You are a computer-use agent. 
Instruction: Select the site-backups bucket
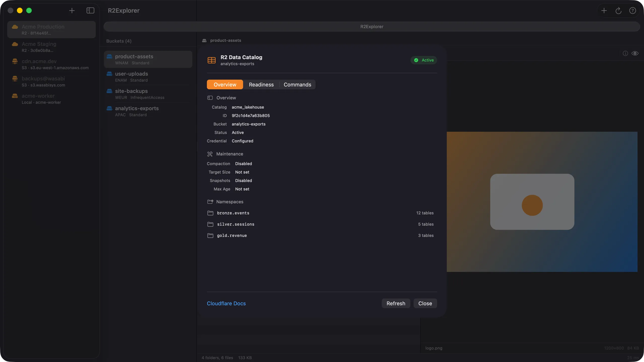click(x=148, y=94)
